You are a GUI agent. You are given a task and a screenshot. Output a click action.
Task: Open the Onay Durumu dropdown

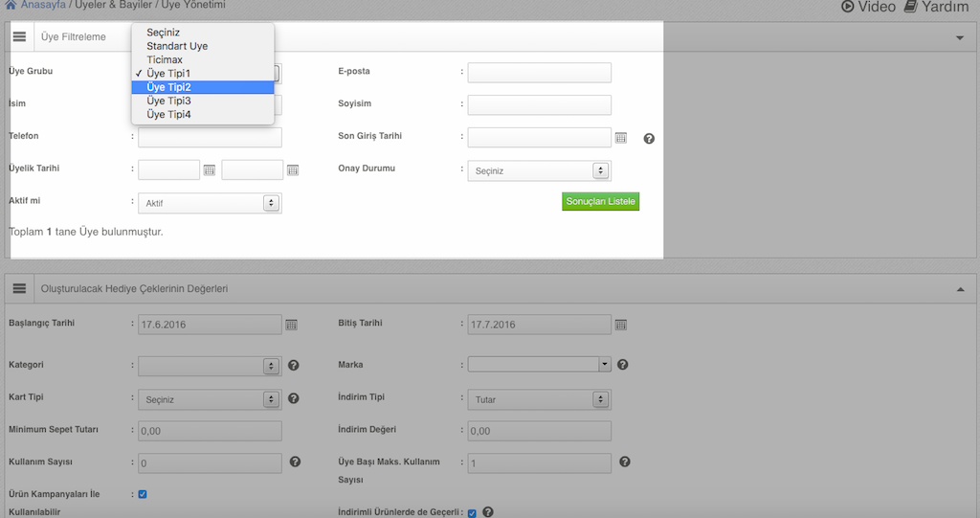539,171
